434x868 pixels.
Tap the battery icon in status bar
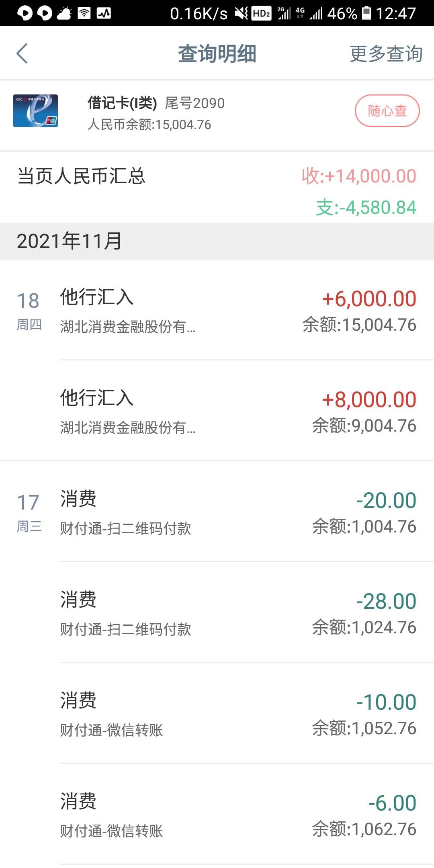366,13
